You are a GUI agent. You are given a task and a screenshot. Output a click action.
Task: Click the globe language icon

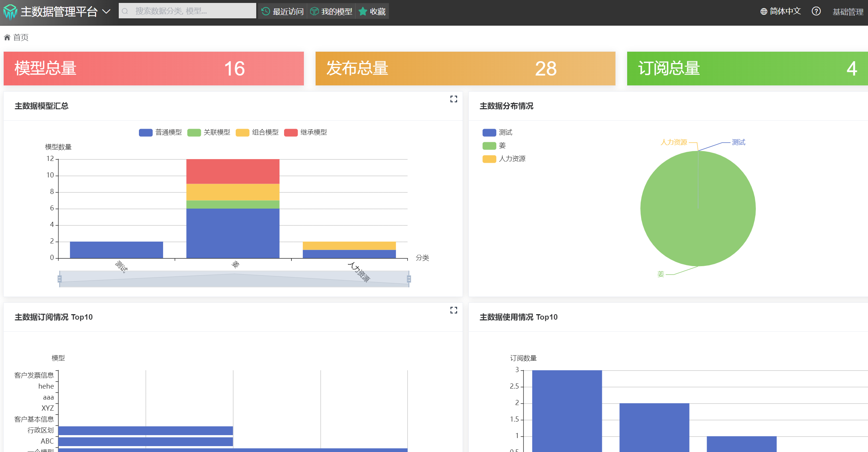764,11
